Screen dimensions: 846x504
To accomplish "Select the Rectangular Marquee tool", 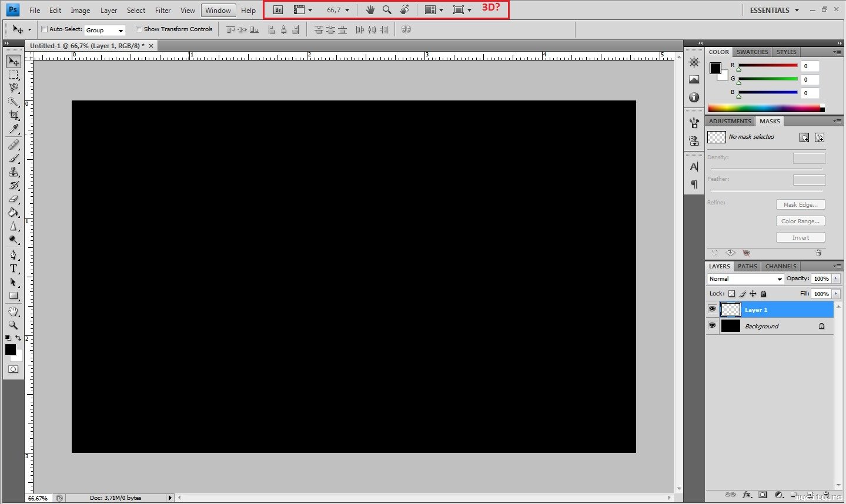I will 14,75.
